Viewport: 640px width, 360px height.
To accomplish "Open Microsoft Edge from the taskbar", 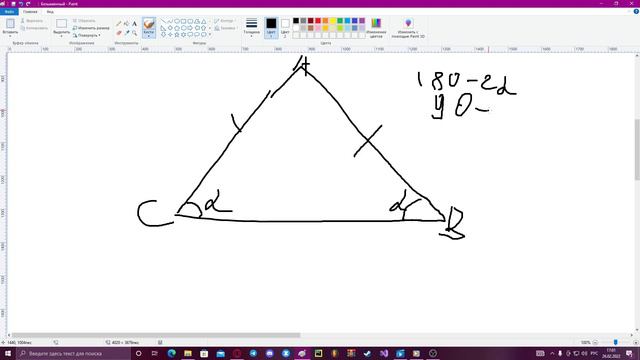I will point(171,353).
